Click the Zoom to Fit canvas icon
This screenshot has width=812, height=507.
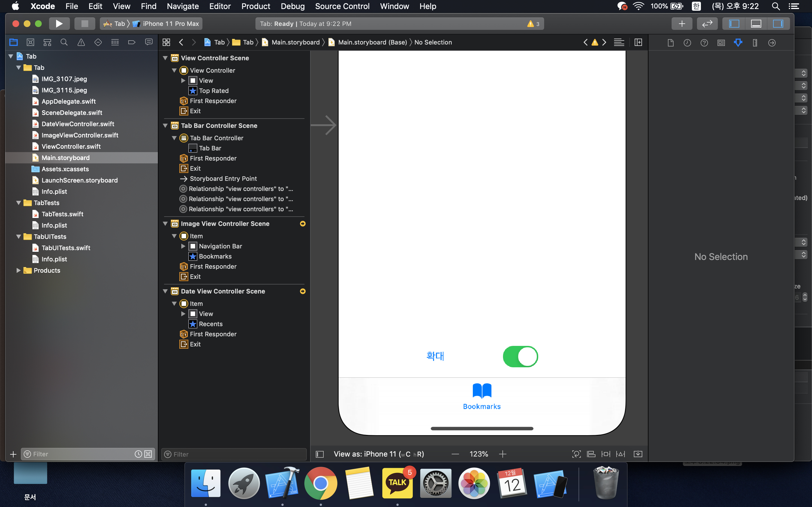click(576, 454)
